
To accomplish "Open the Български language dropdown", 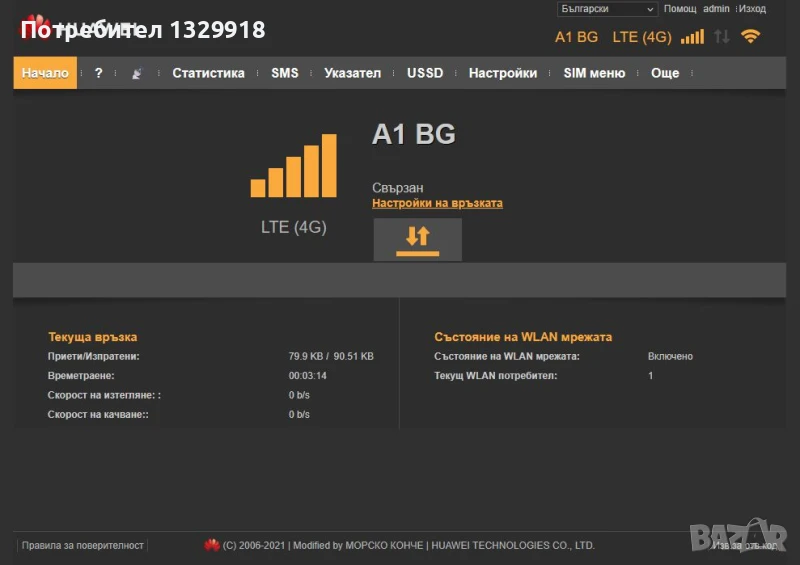I will tap(607, 9).
